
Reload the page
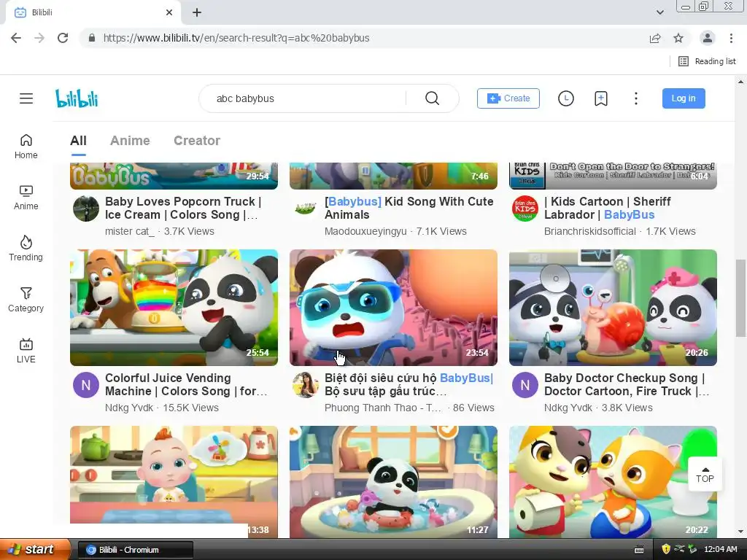[63, 38]
